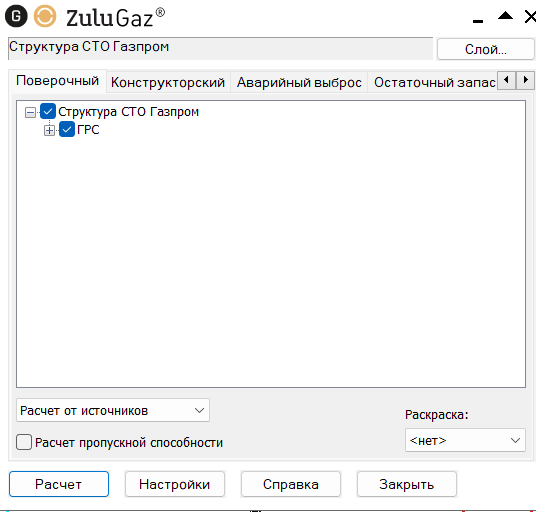Screen dimensions: 536x512
Task: Uncheck the ГРС checkbox
Action: (x=67, y=129)
